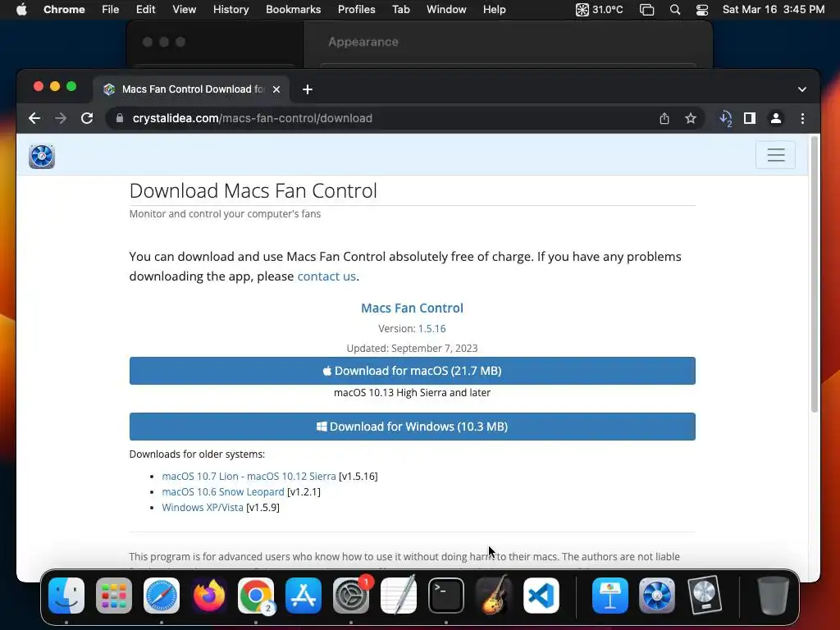This screenshot has width=840, height=630.
Task: Open the hamburger navigation menu
Action: point(775,155)
